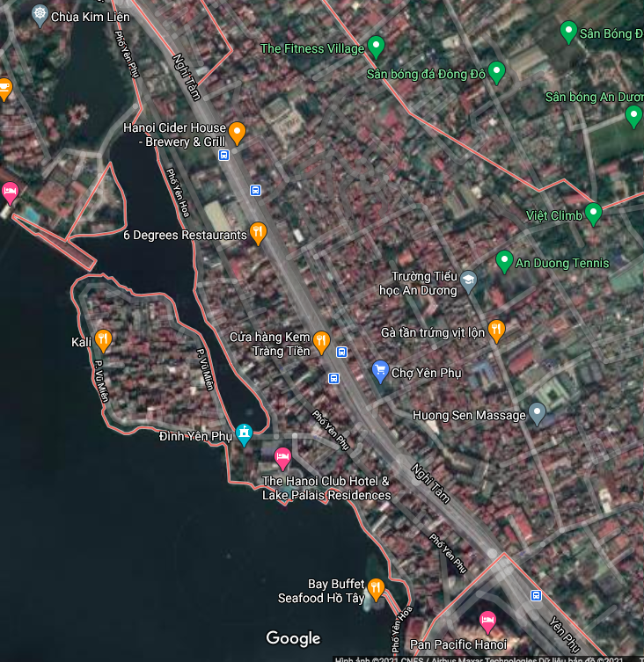This screenshot has width=644, height=662.
Task: Click the 'The Fitness Village' label text
Action: [x=311, y=48]
